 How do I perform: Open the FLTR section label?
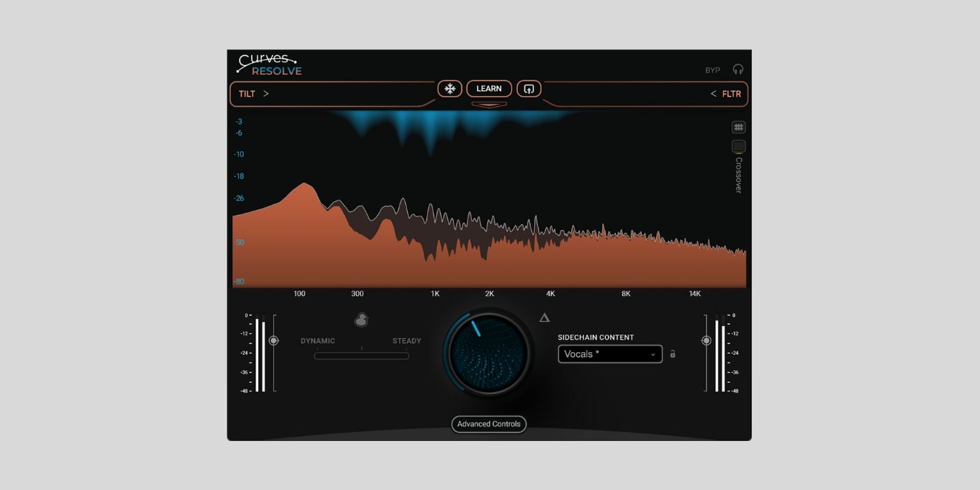[731, 94]
